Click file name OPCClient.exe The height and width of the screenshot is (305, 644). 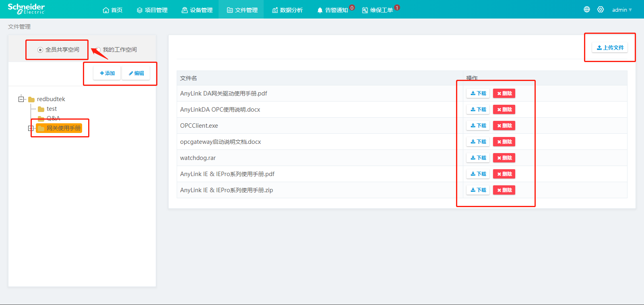tap(199, 126)
